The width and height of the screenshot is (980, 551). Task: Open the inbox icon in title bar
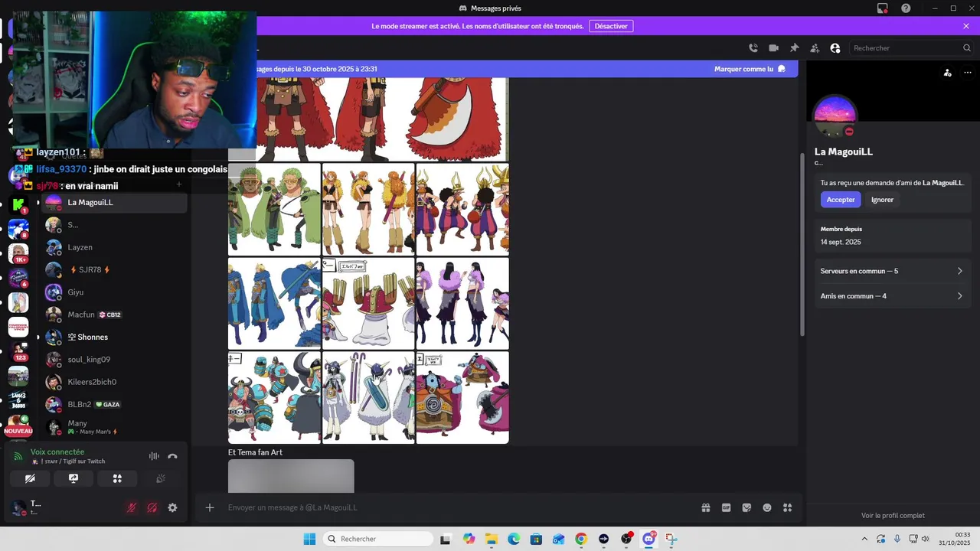[883, 8]
